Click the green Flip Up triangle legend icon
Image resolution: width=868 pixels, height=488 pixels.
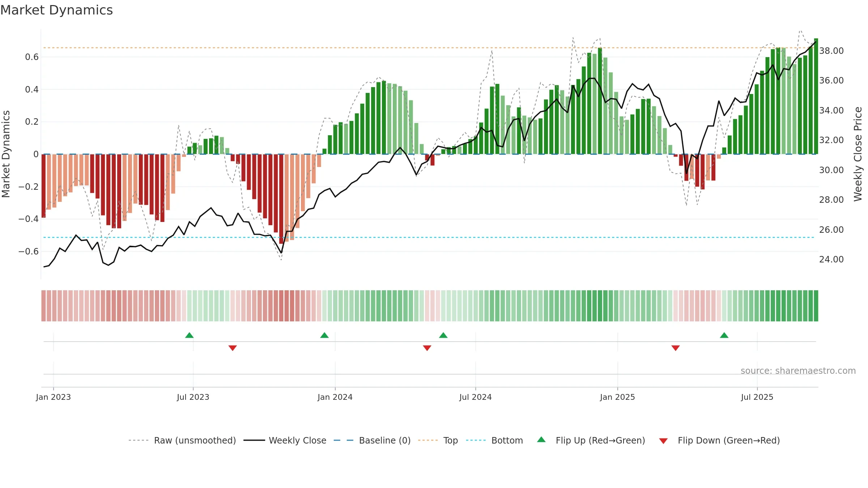[541, 440]
